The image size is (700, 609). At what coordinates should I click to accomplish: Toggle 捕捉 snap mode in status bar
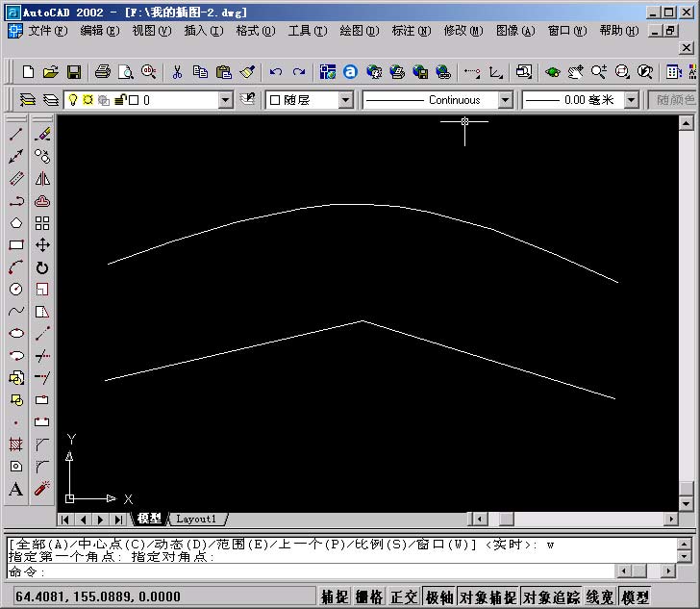coord(335,596)
